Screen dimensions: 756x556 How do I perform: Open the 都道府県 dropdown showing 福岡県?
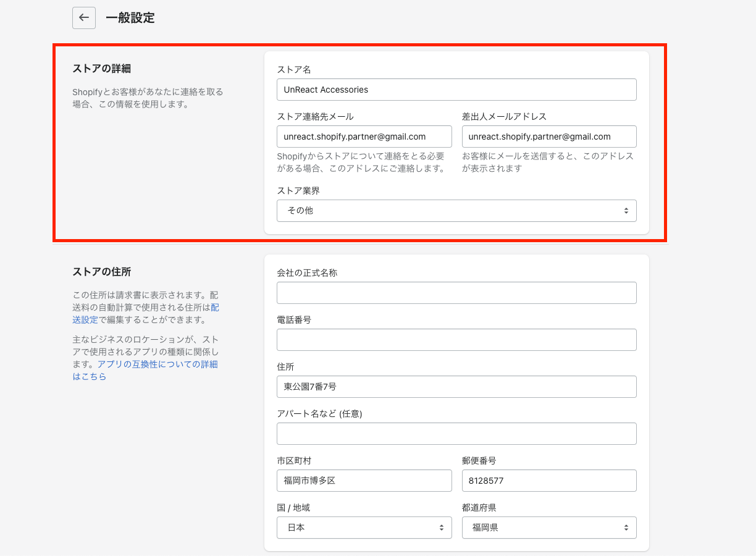point(548,528)
